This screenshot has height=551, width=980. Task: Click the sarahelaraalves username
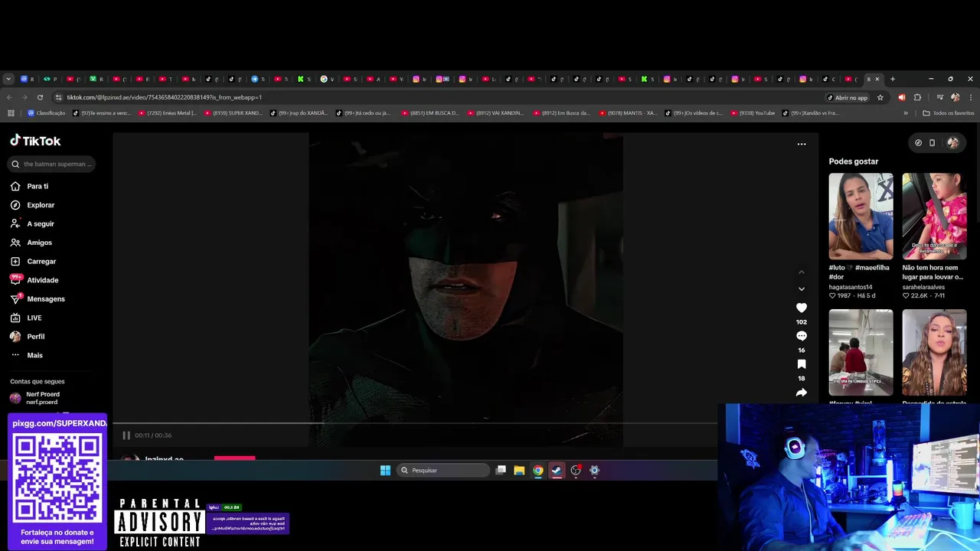click(x=923, y=287)
